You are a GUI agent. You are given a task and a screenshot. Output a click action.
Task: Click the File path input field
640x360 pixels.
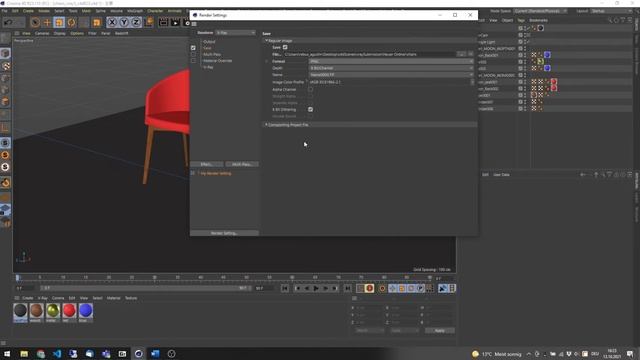[x=369, y=54]
